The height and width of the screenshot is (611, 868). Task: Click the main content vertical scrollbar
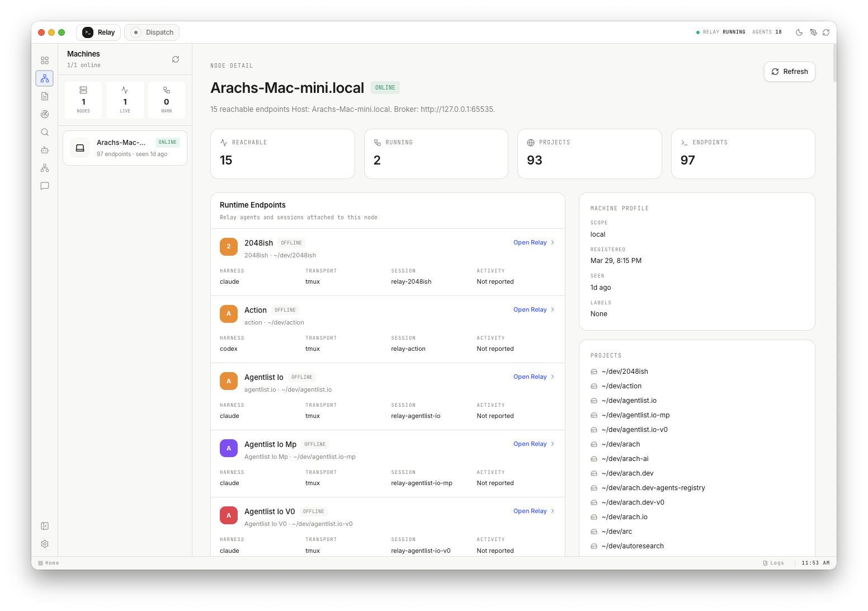pyautogui.click(x=834, y=63)
